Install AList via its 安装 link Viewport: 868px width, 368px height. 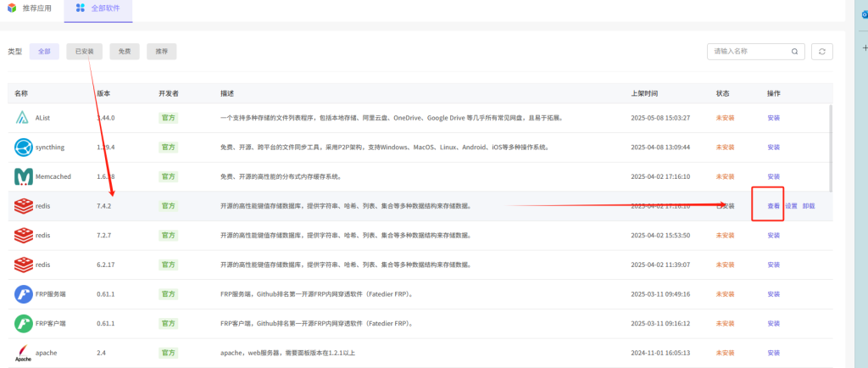click(773, 118)
